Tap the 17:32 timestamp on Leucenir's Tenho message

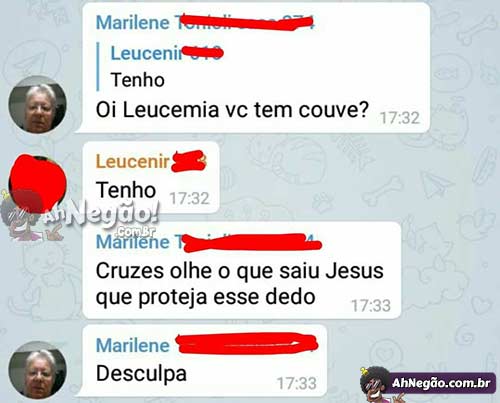[x=189, y=199]
